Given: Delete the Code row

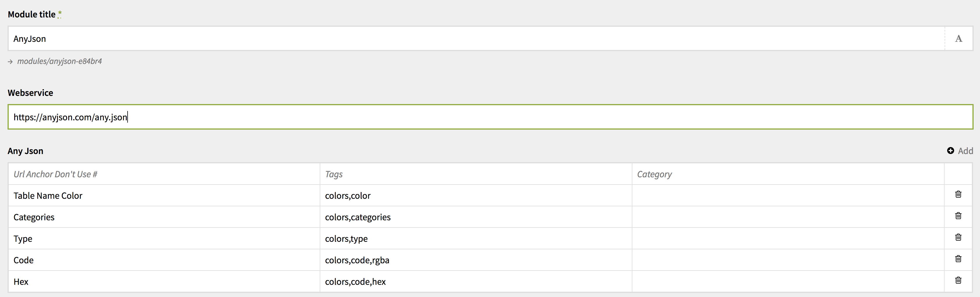Looking at the screenshot, I should pos(958,259).
